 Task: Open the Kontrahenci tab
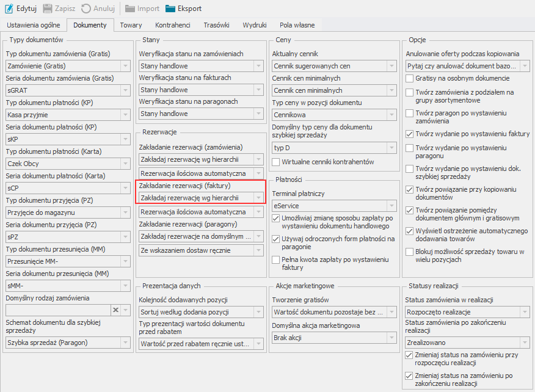pos(173,25)
